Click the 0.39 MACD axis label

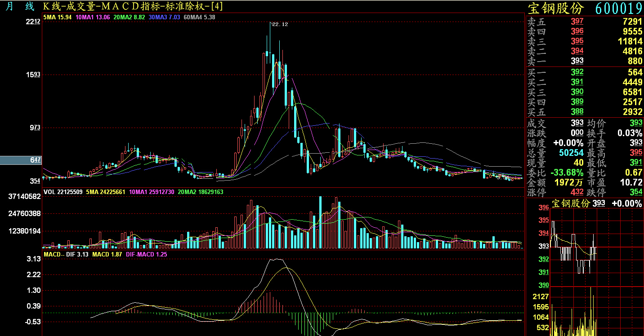[x=34, y=306]
